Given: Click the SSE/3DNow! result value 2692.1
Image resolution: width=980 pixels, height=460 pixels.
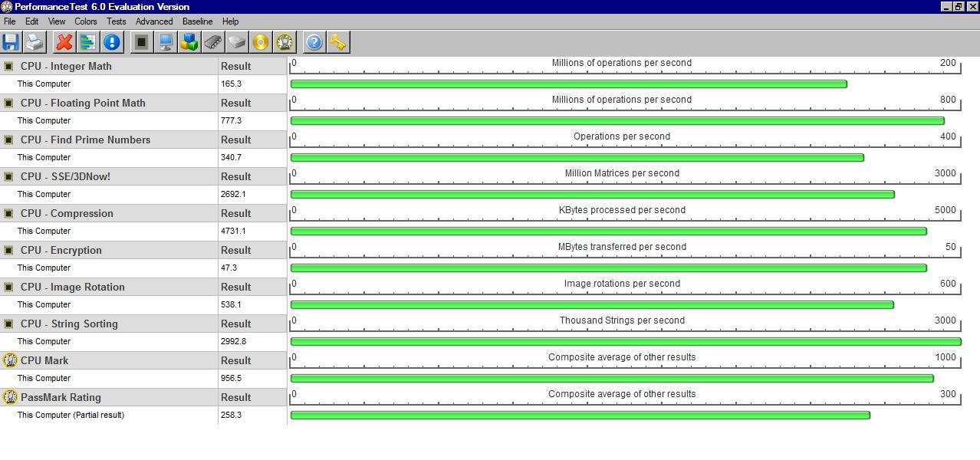Looking at the screenshot, I should point(233,194).
